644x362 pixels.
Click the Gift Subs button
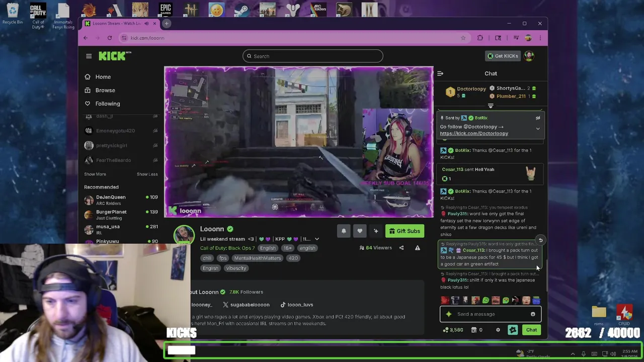click(x=405, y=231)
